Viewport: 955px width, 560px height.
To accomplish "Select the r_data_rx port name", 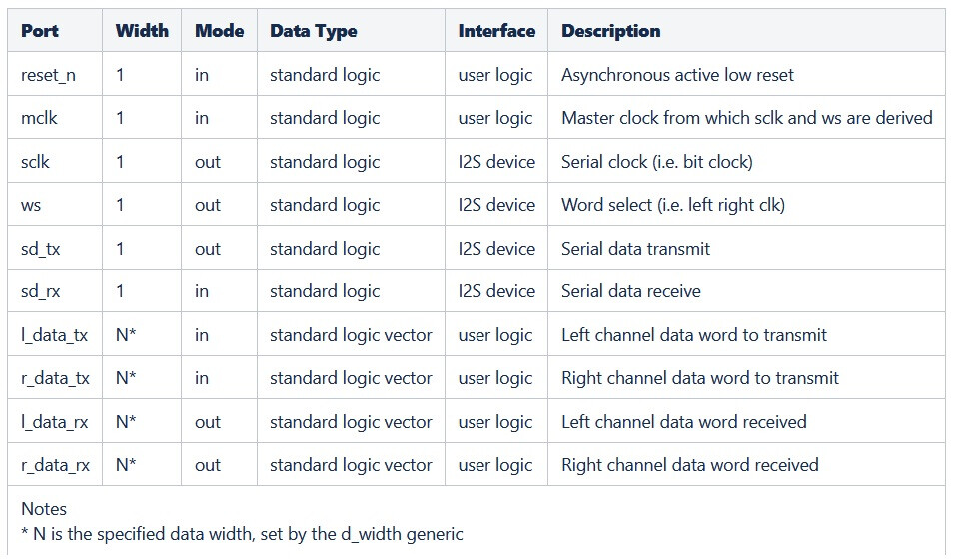I will 55,465.
